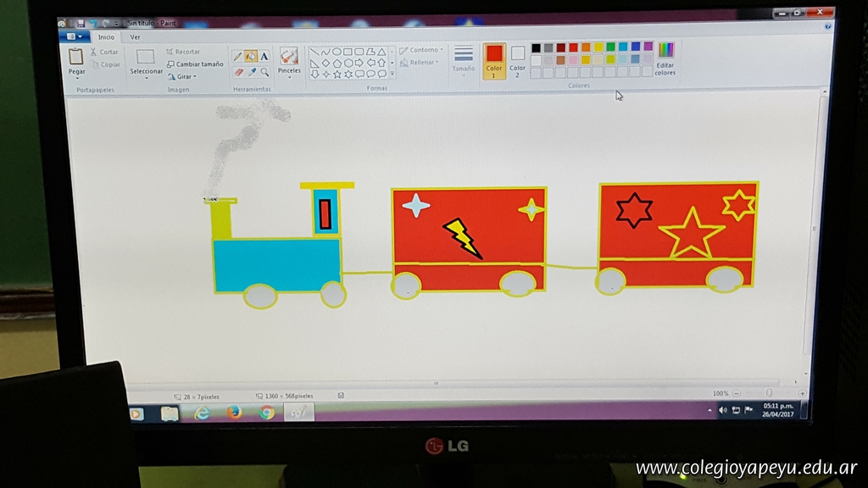This screenshot has height=488, width=868.
Task: Select the Eraser tool
Action: [238, 72]
